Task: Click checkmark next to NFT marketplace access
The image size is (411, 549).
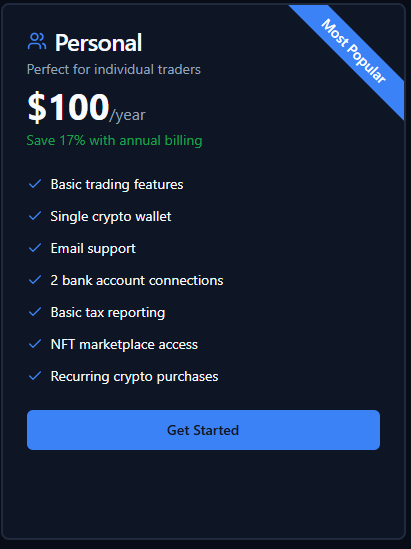Action: pos(35,344)
